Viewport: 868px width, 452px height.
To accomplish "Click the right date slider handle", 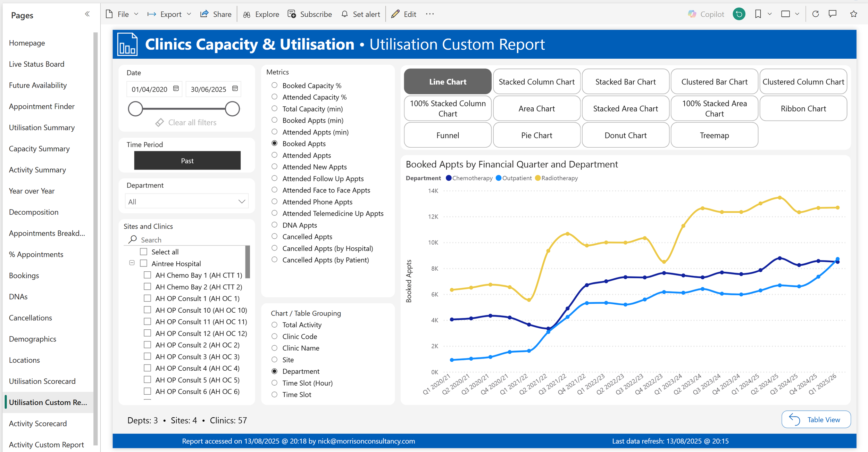I will point(232,109).
